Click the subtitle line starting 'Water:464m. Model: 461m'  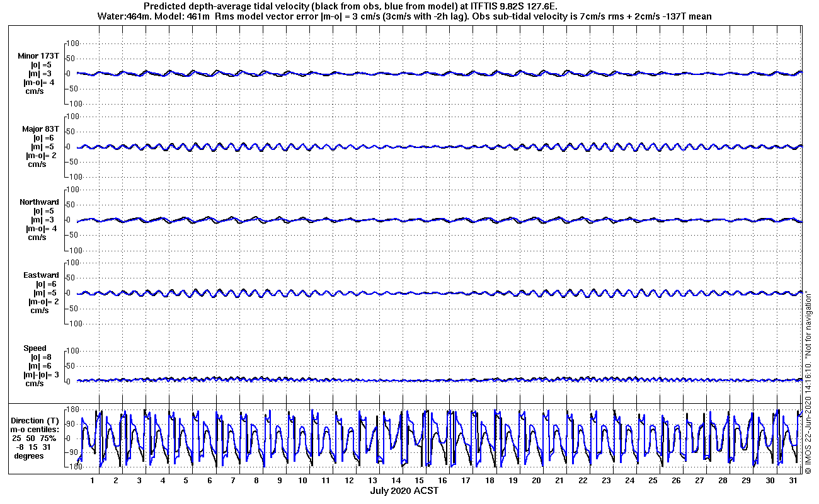(405, 16)
